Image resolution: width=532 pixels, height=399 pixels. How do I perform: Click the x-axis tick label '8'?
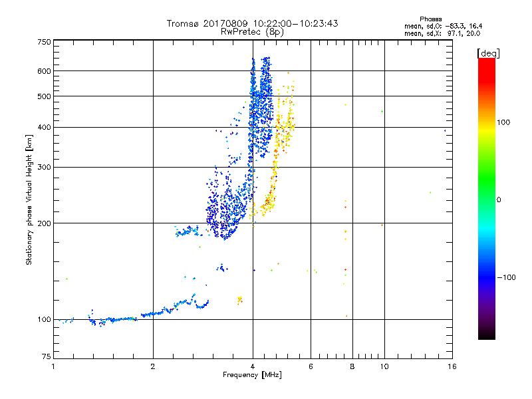click(x=352, y=366)
